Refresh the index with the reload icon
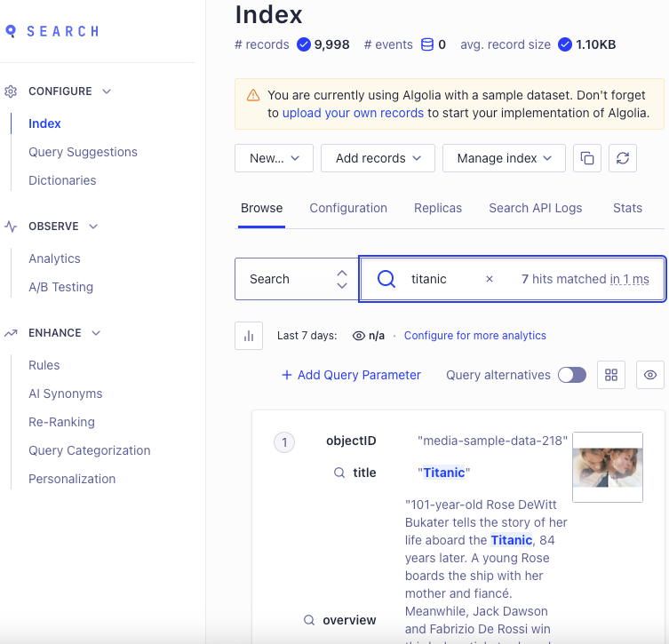The image size is (669, 644). click(x=623, y=158)
